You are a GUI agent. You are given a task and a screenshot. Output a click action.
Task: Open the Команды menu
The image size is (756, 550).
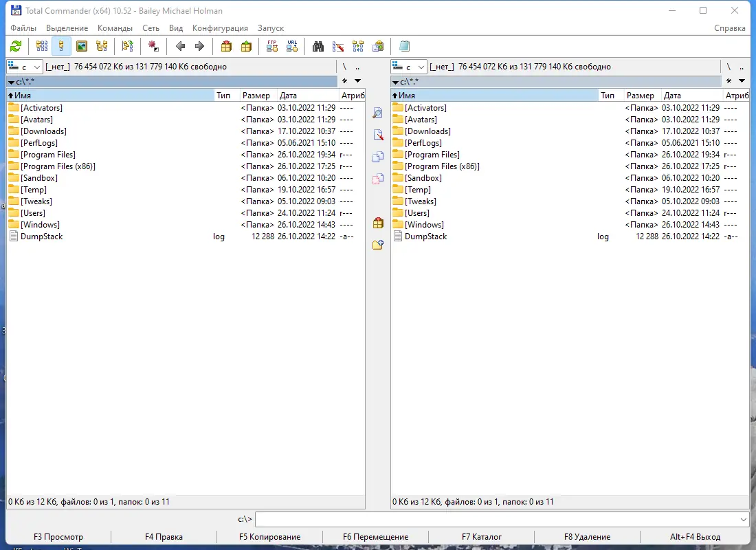115,28
